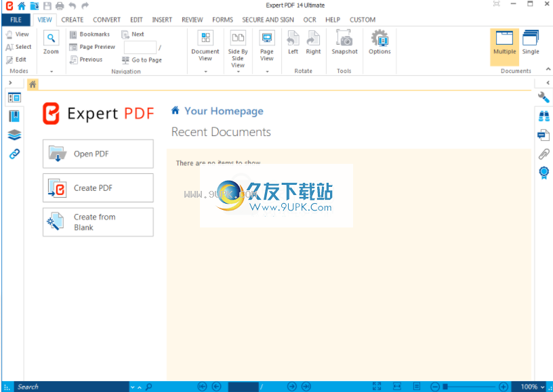Collapse the ribbon with the caret arrow
553x392 pixels.
548,69
